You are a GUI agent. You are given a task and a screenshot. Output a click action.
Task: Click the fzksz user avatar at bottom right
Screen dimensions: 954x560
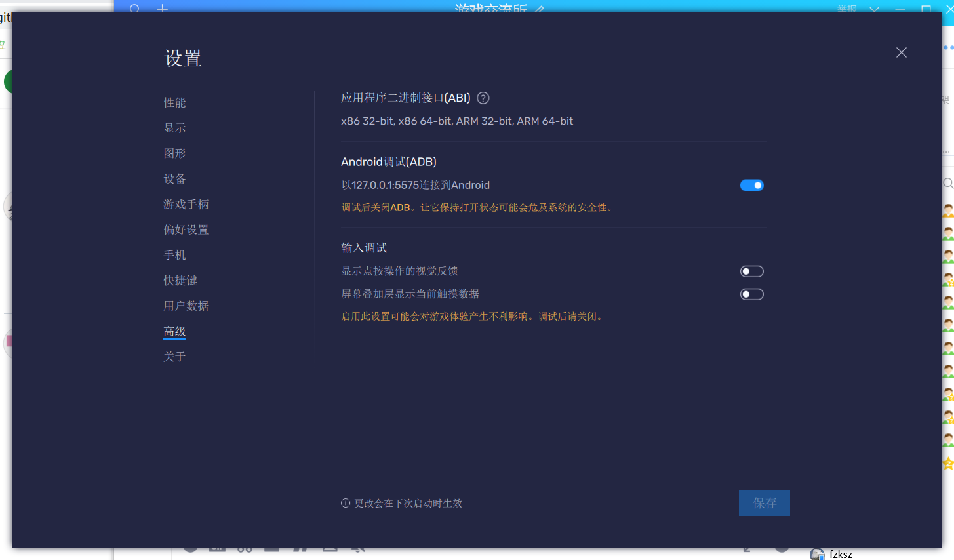coord(817,554)
